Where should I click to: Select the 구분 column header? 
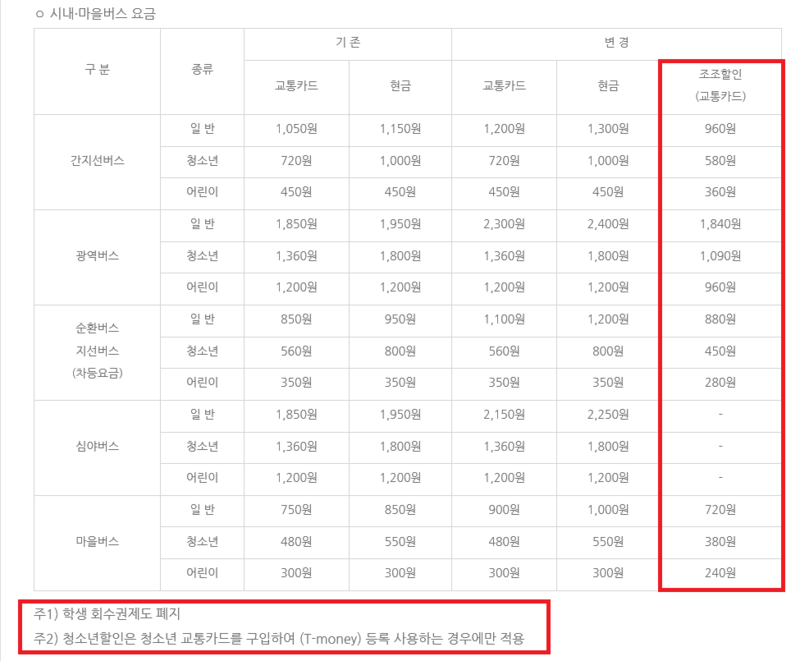[97, 69]
